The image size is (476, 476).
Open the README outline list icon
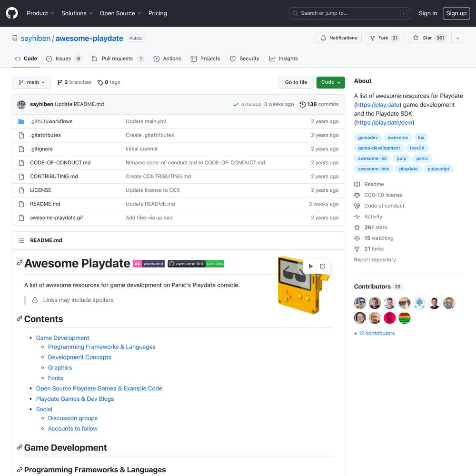tap(21, 240)
